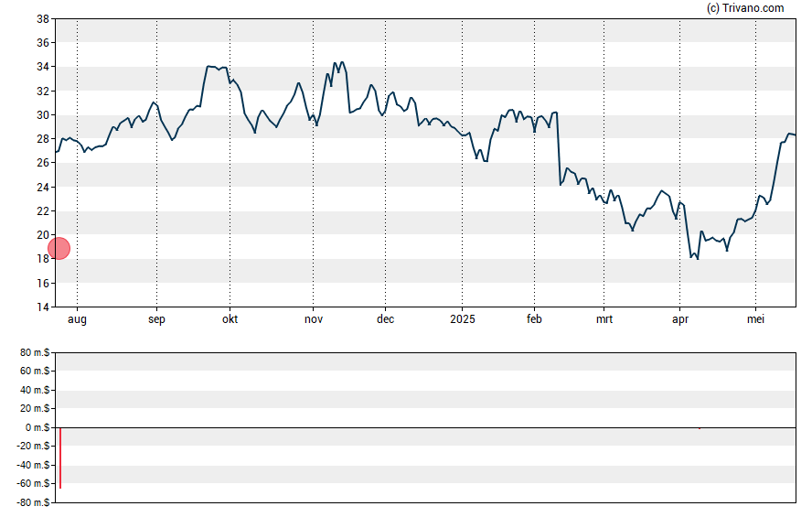Click the "mei" month axis label

pos(755,319)
